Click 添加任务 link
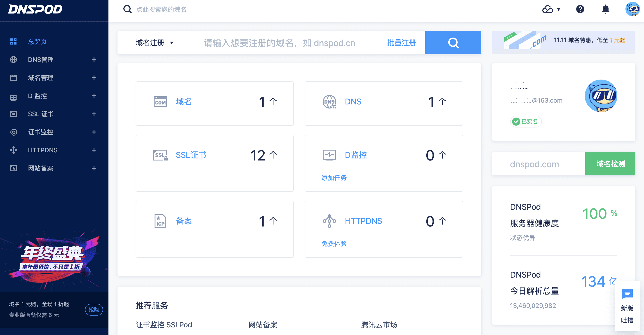This screenshot has width=644, height=335. pos(334,178)
